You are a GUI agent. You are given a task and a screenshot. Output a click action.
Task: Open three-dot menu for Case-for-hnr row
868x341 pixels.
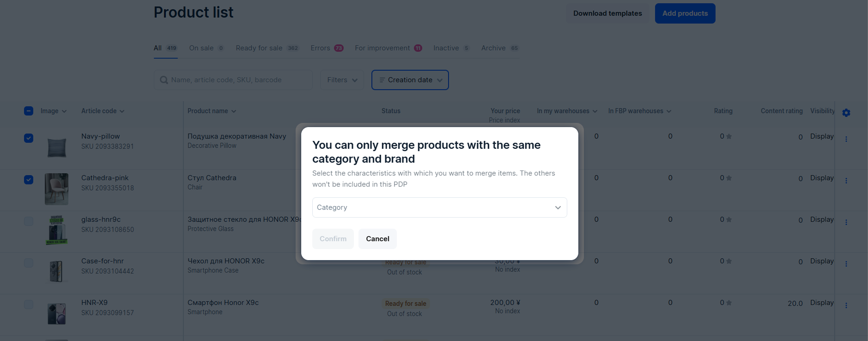pos(846,264)
